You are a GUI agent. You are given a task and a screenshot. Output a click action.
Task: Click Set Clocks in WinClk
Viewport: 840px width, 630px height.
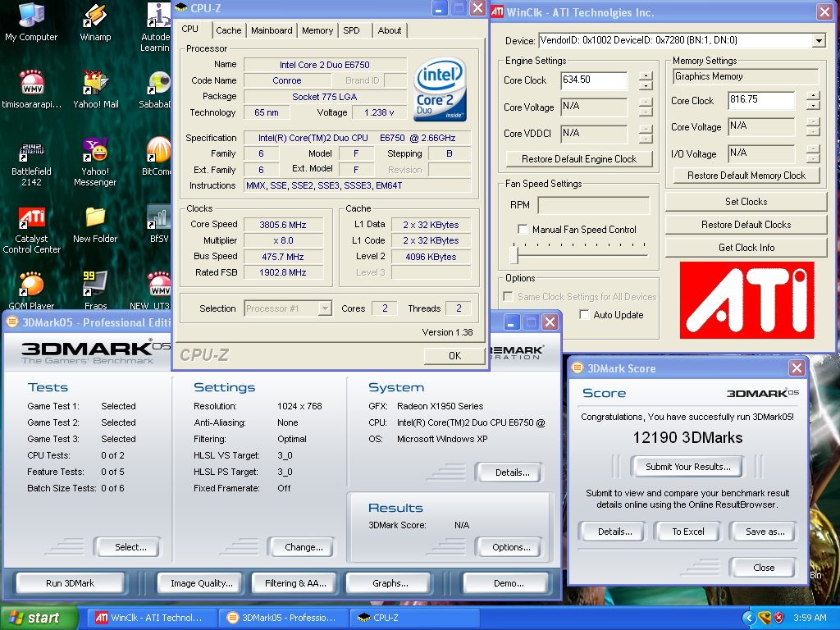pyautogui.click(x=746, y=202)
